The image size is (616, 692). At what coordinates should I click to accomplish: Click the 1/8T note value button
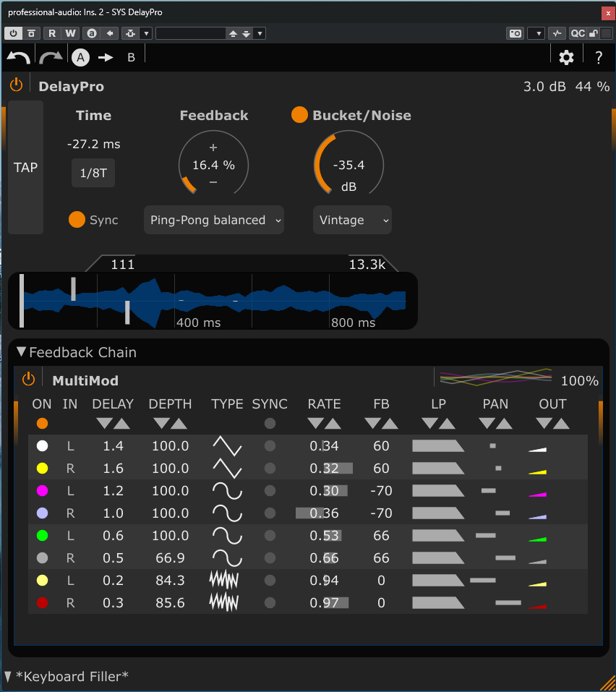(93, 174)
